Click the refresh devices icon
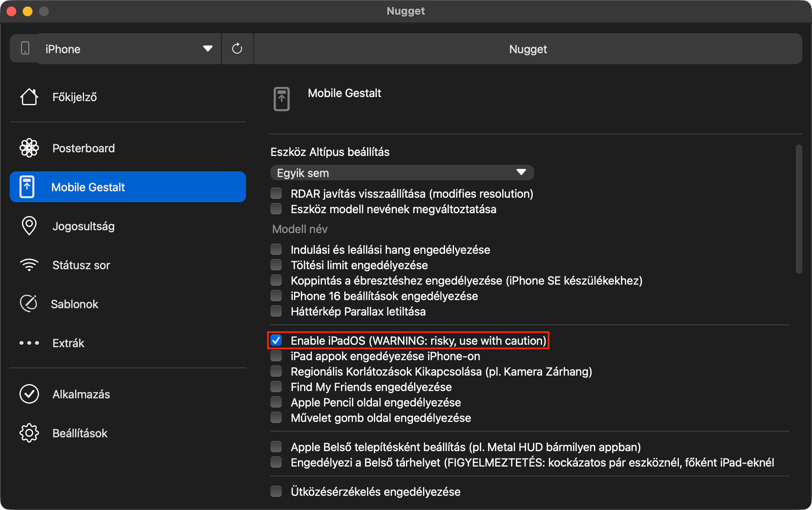The width and height of the screenshot is (812, 510). pos(237,49)
